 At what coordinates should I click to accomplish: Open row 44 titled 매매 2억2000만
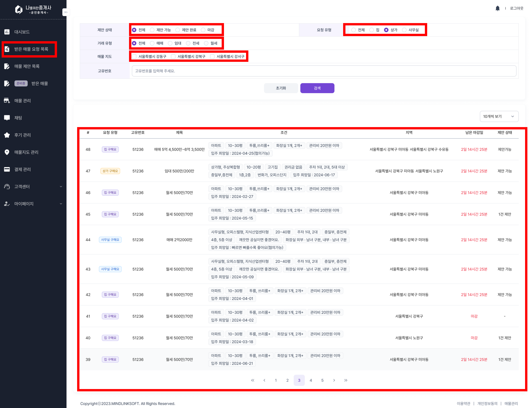pos(179,240)
